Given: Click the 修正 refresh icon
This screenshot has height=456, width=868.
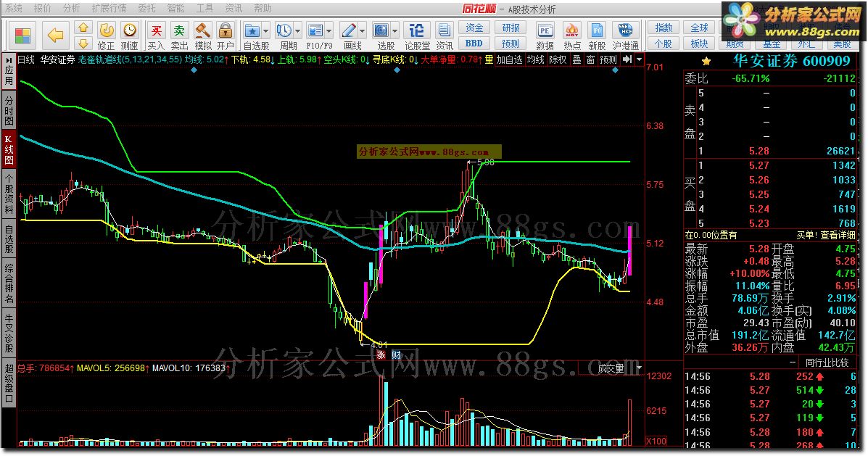Looking at the screenshot, I should pos(107,30).
